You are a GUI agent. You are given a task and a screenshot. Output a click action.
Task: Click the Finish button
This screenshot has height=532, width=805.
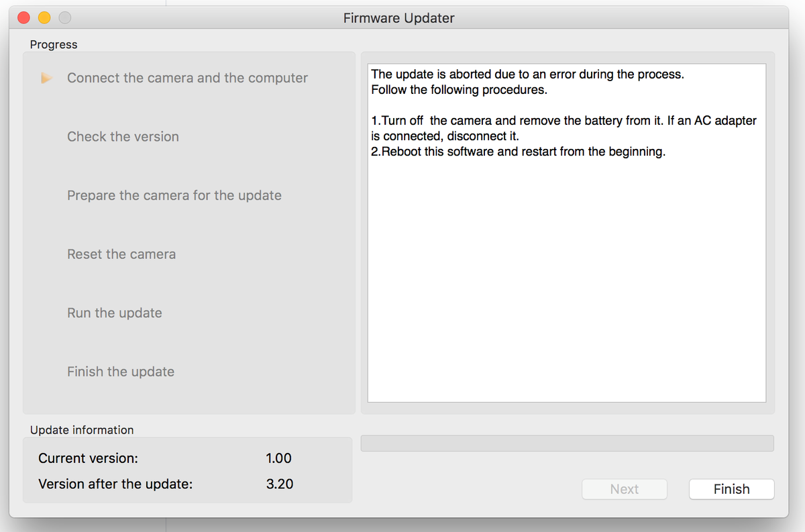731,489
